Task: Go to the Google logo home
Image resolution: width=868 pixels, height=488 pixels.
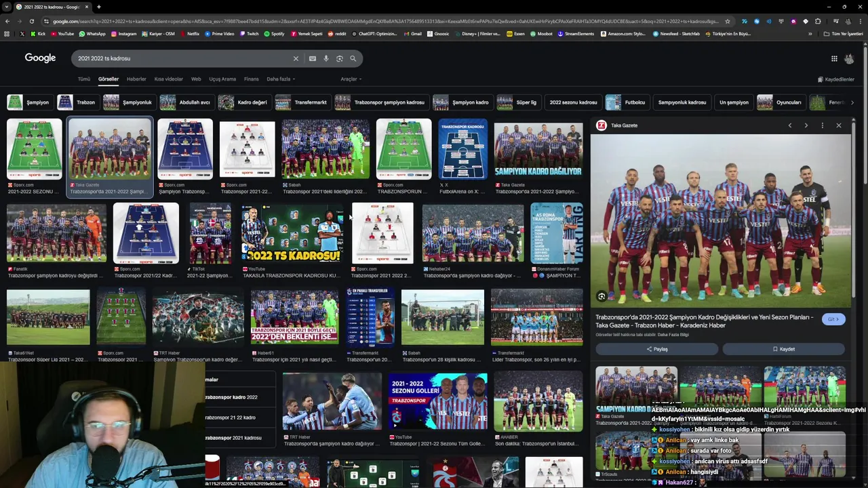Action: coord(40,58)
